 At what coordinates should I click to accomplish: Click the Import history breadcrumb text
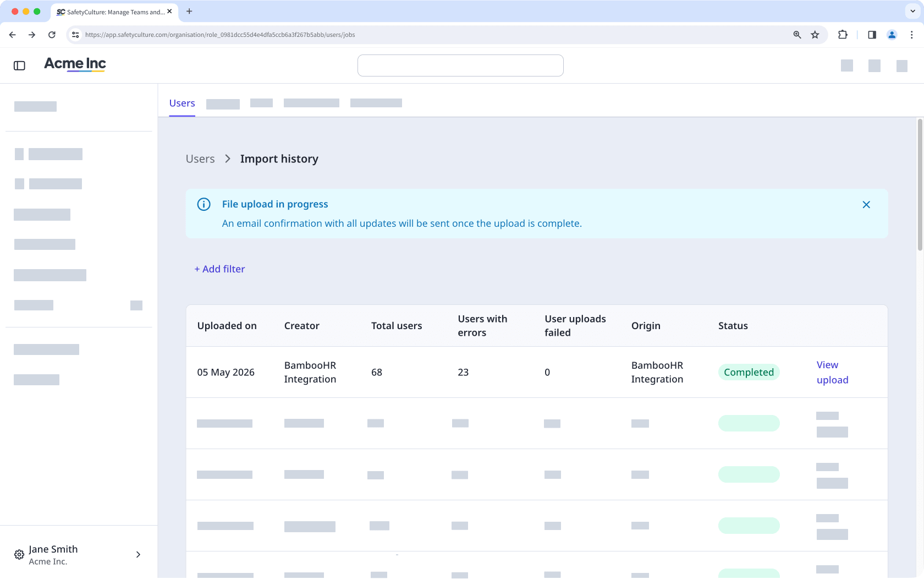tap(279, 159)
